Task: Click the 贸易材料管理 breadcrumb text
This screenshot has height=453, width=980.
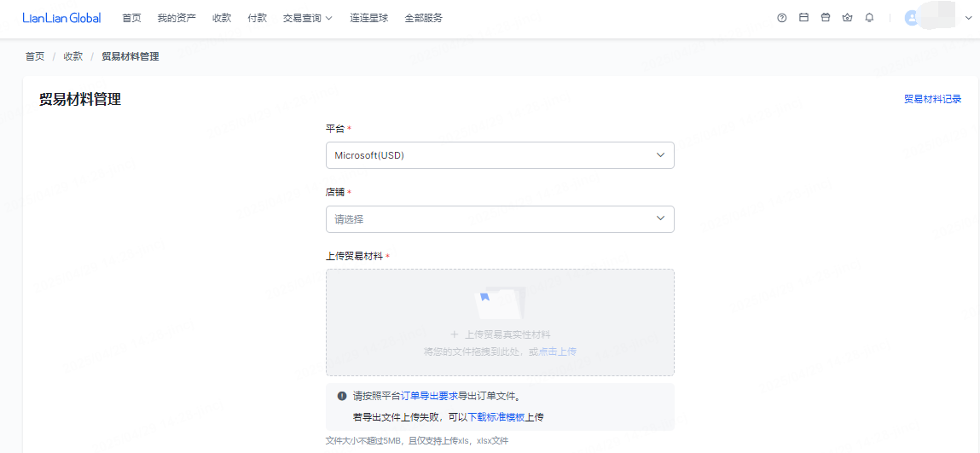Action: click(x=130, y=56)
